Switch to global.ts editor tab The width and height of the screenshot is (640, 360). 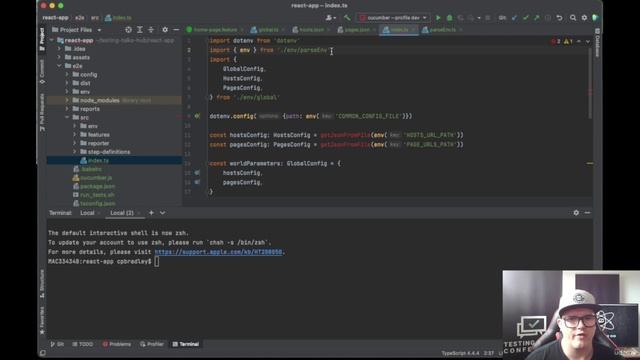[269, 30]
